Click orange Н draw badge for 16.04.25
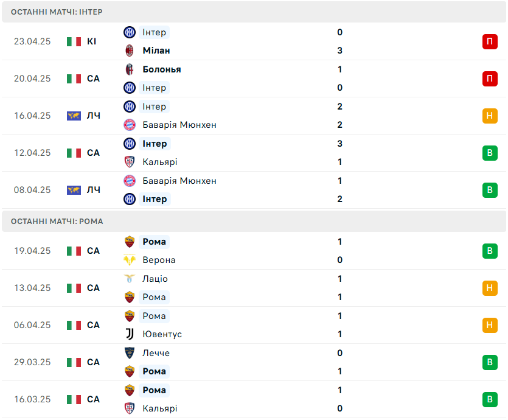This screenshot has width=508, height=420. pyautogui.click(x=490, y=116)
